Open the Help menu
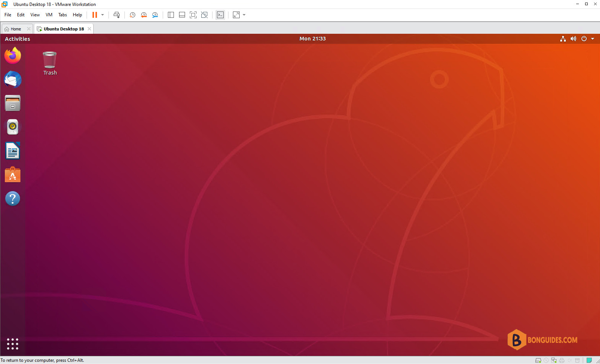Viewport: 600px width, 364px height. (x=77, y=15)
